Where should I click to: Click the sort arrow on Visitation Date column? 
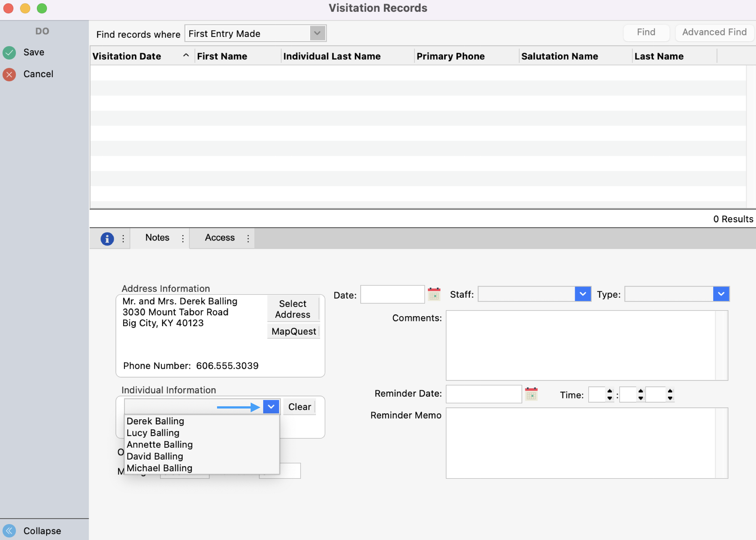[x=186, y=55]
